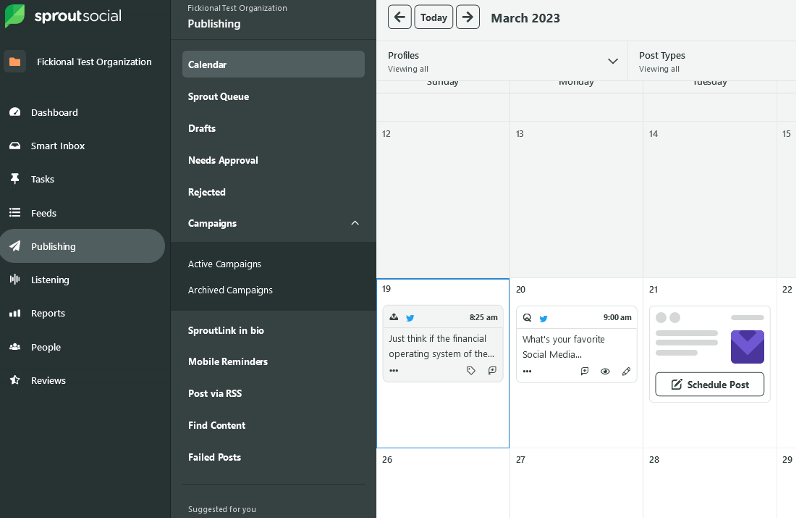Image resolution: width=812 pixels, height=528 pixels.
Task: Click the Today button
Action: [434, 17]
